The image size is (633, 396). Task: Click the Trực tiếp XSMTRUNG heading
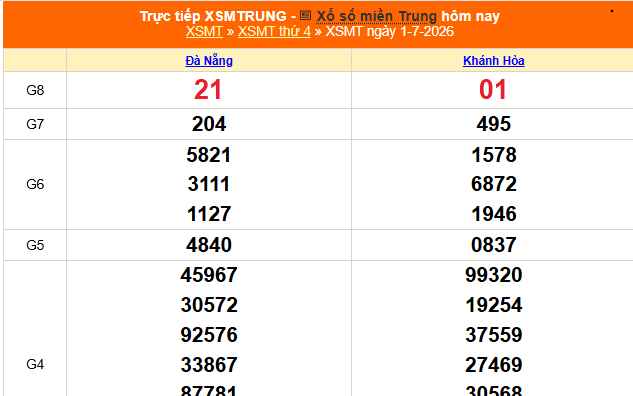tap(213, 16)
